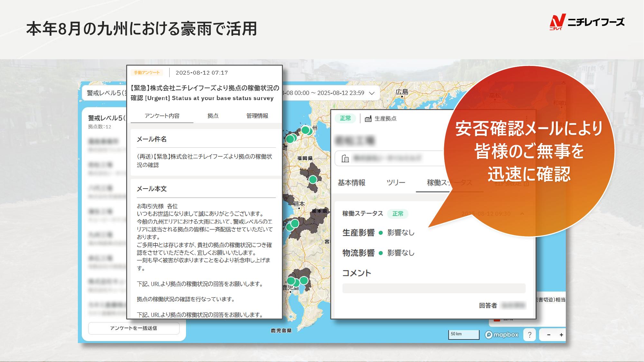Zoom in the map with the plus button

(x=561, y=335)
